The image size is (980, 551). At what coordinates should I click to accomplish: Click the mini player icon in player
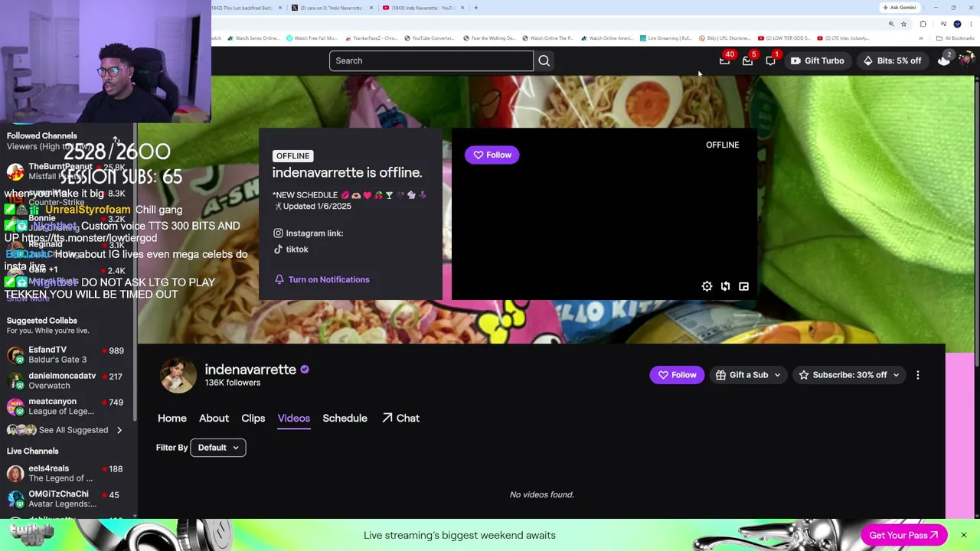(743, 286)
